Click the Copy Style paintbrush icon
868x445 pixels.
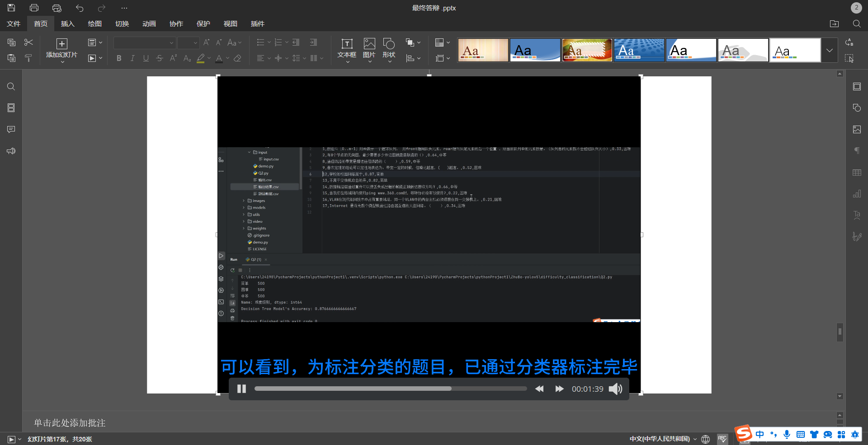(x=28, y=58)
